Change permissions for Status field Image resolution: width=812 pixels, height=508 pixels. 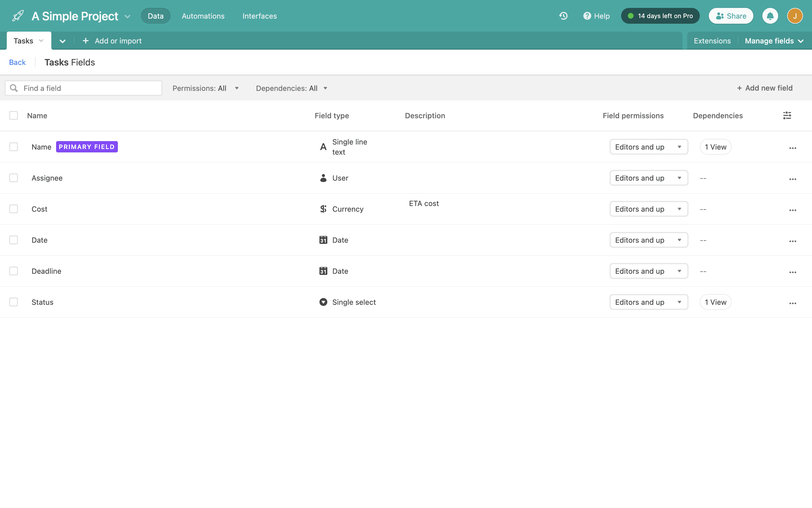(x=648, y=302)
